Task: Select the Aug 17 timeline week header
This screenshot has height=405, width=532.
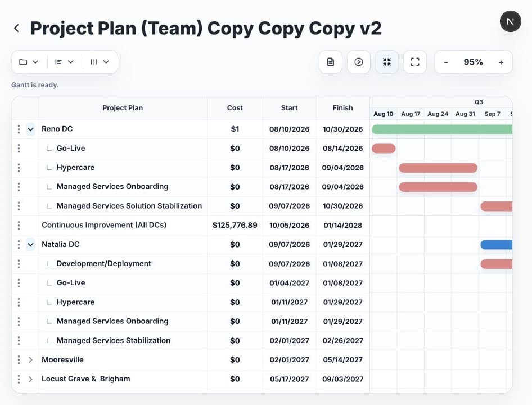Action: [x=411, y=114]
